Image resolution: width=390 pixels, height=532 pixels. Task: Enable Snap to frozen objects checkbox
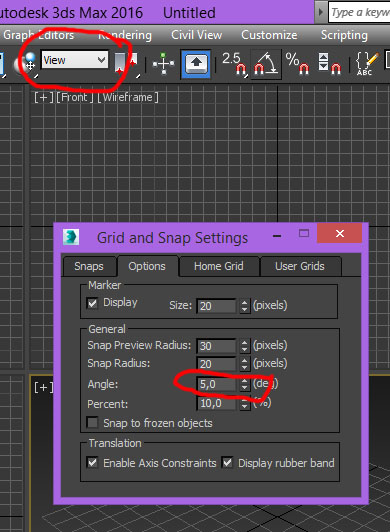pyautogui.click(x=92, y=423)
